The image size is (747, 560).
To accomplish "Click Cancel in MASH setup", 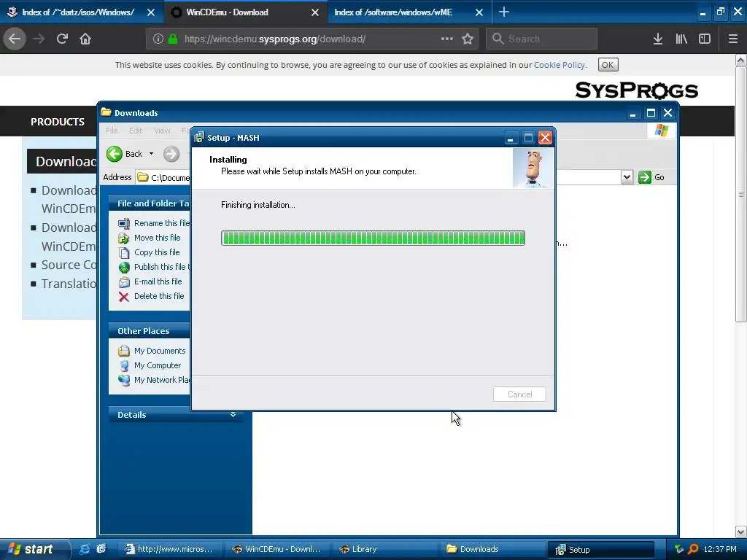I will pos(519,394).
